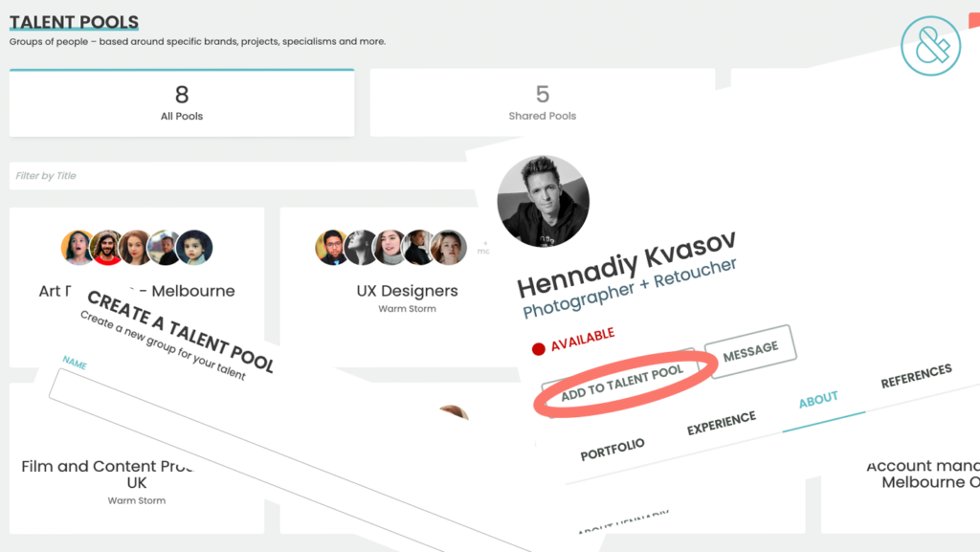980x552 pixels.
Task: Click "Create a new group for your talent" text
Action: pos(163,345)
